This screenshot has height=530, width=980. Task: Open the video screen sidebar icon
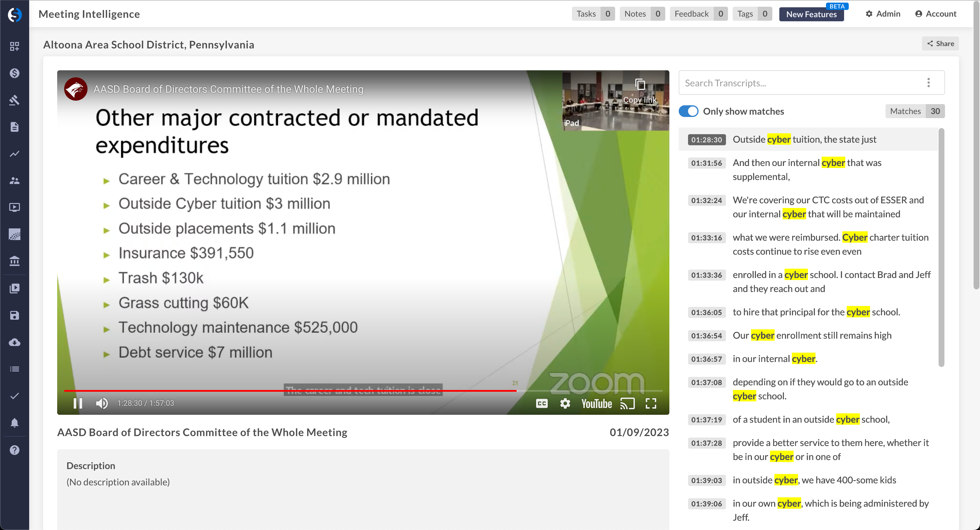click(x=15, y=207)
